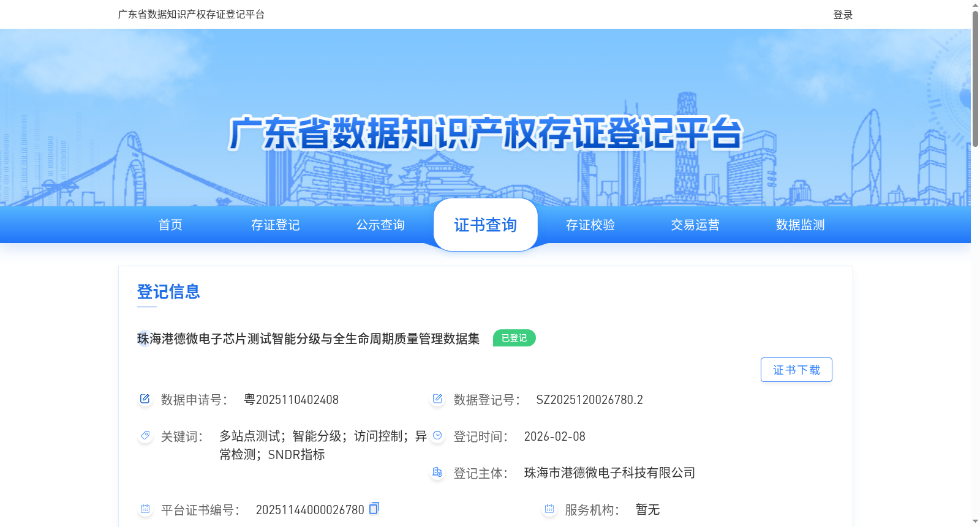The height and width of the screenshot is (527, 980).
Task: Click the tag icon beside 关键词
Action: (145, 436)
